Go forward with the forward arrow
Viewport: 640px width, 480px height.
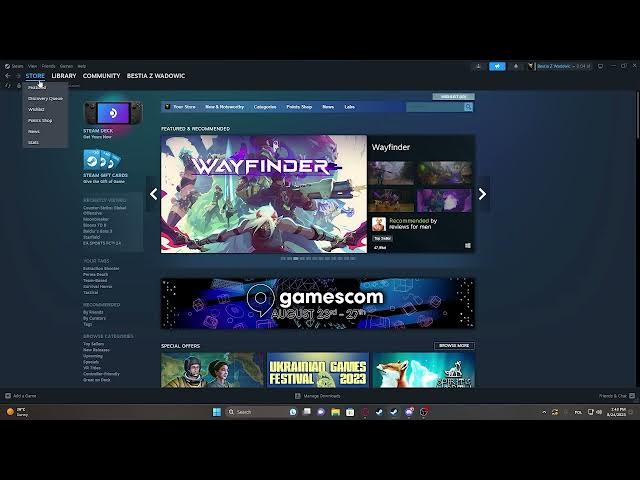[18, 76]
